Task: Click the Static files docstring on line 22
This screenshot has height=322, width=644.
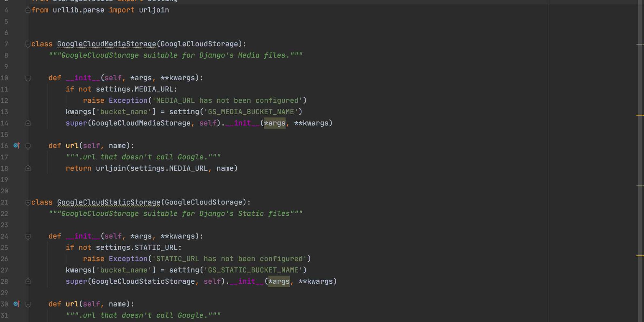Action: 176,214
